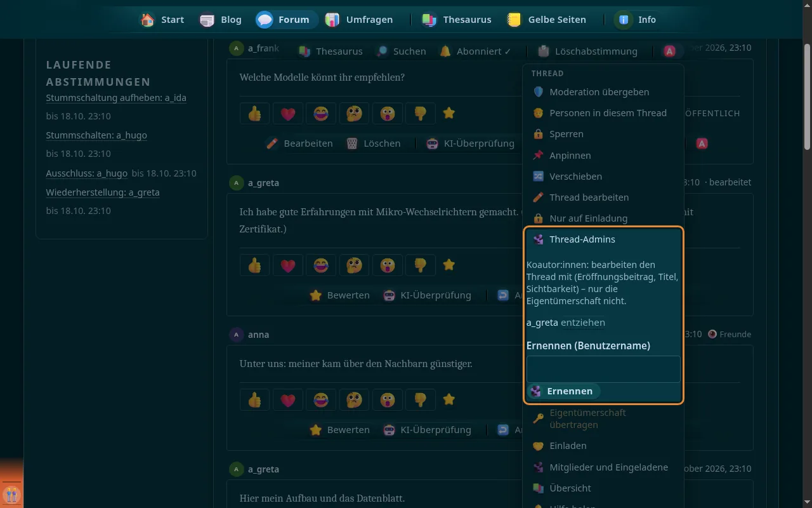Screen dimensions: 812x508
Task: Click the accessibility icon in bottom-left corner
Action: 11,494
